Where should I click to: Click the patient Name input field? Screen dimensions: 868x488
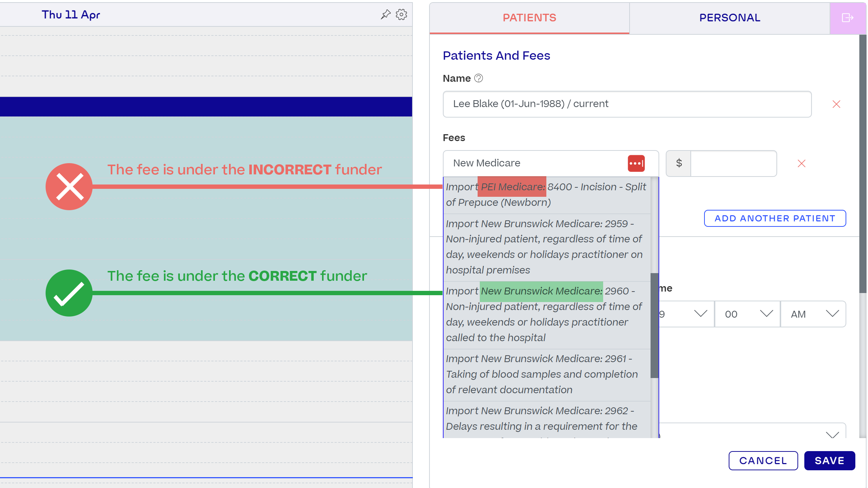tap(627, 104)
